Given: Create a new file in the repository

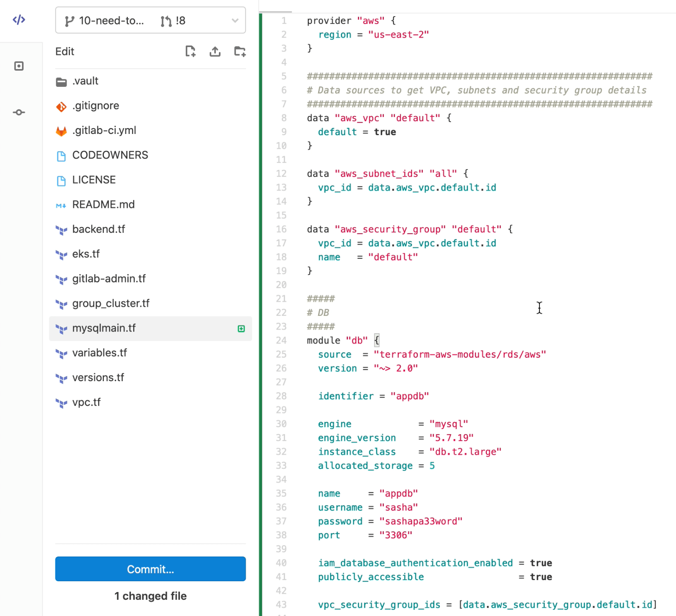Looking at the screenshot, I should point(190,51).
